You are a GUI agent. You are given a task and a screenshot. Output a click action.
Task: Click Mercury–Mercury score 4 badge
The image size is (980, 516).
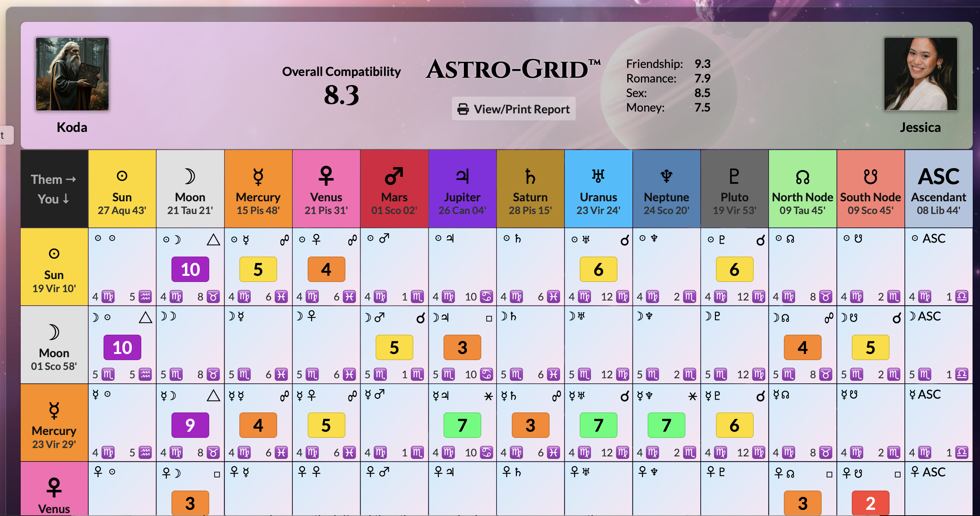258,425
